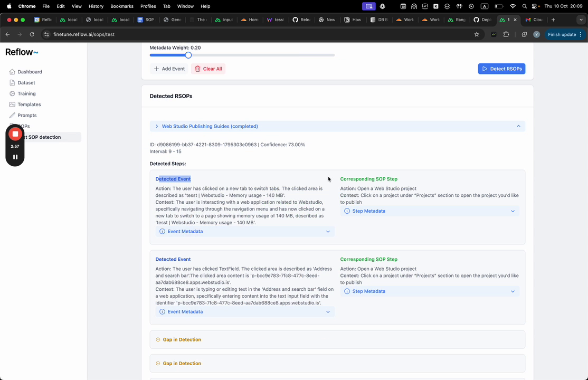Switch to the Depl GitHub tab

pos(482,20)
